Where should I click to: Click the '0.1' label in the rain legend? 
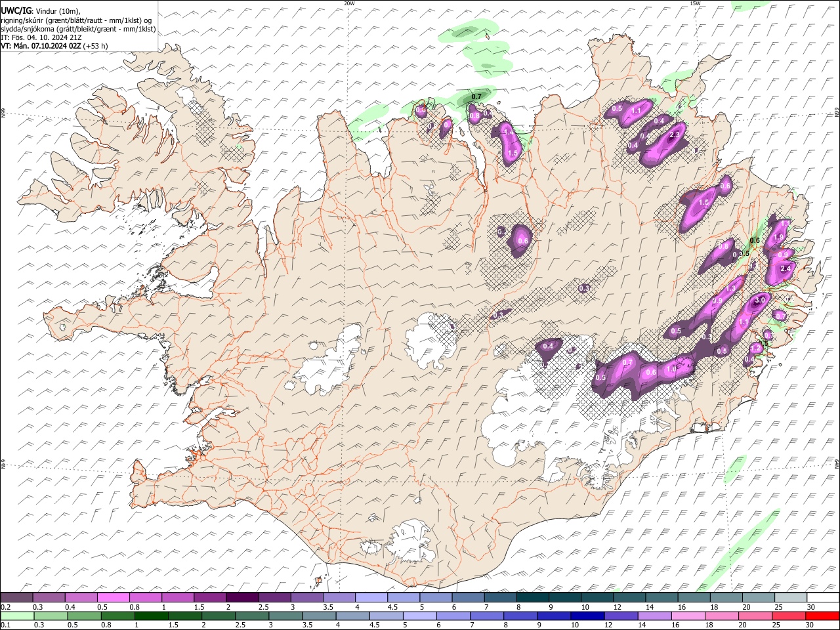click(6, 625)
